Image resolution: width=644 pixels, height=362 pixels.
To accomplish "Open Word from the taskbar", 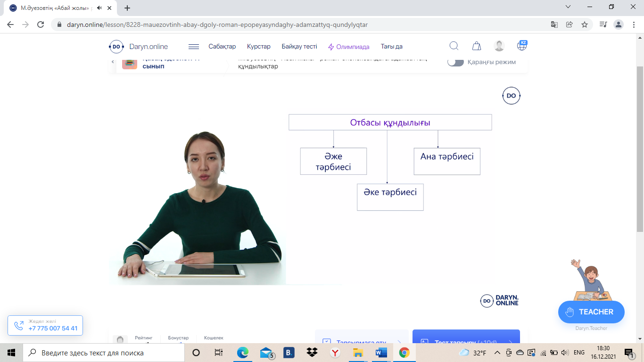I will (381, 353).
